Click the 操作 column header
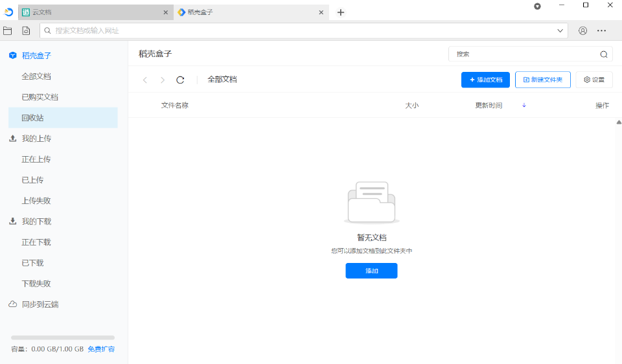This screenshot has width=622, height=364. (602, 105)
